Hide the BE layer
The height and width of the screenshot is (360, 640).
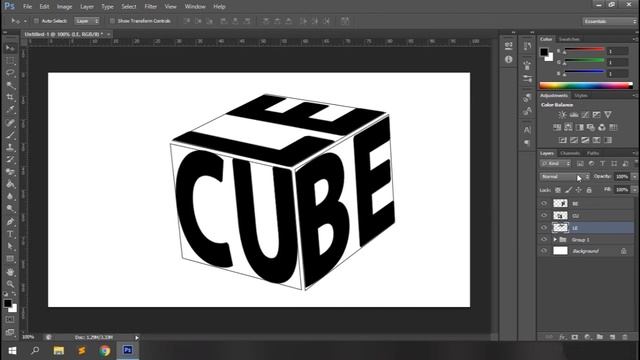click(544, 203)
